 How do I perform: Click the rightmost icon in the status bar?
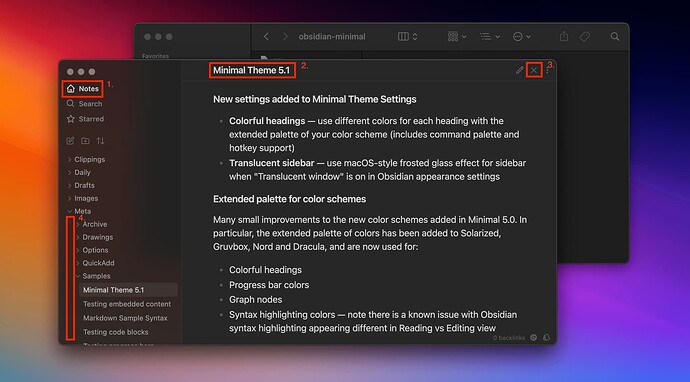(547, 338)
